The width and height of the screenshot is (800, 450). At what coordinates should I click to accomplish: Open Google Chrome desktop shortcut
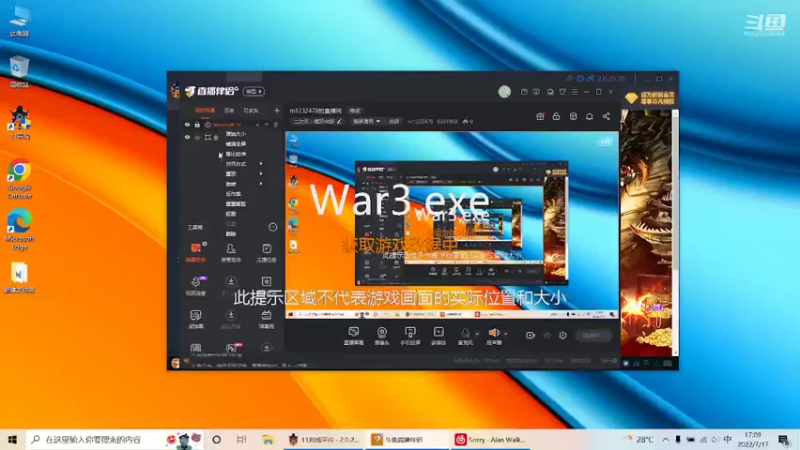click(x=19, y=179)
